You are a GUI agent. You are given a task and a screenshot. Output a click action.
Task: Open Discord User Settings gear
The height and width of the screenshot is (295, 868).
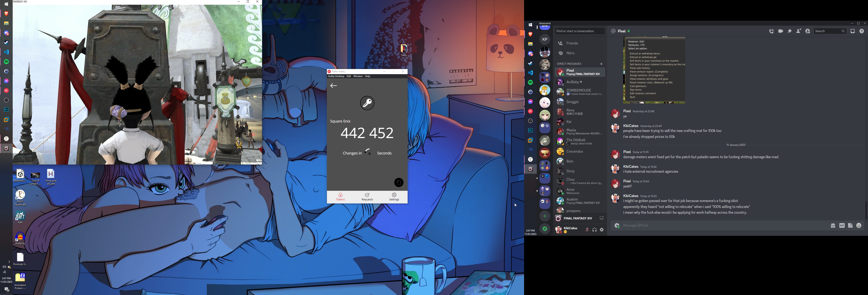(602, 230)
